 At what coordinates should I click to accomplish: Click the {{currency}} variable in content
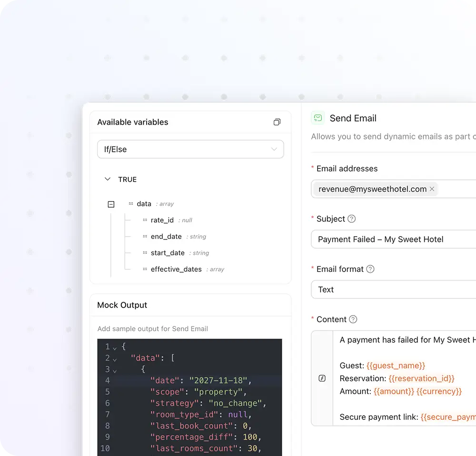(439, 391)
